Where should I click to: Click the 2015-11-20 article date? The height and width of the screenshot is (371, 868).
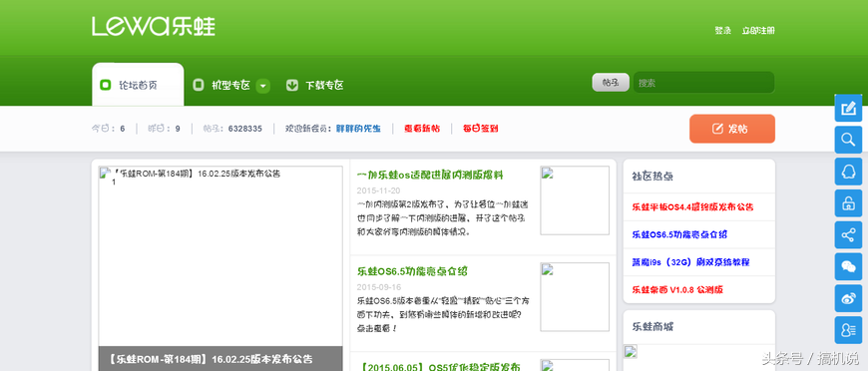click(x=379, y=190)
